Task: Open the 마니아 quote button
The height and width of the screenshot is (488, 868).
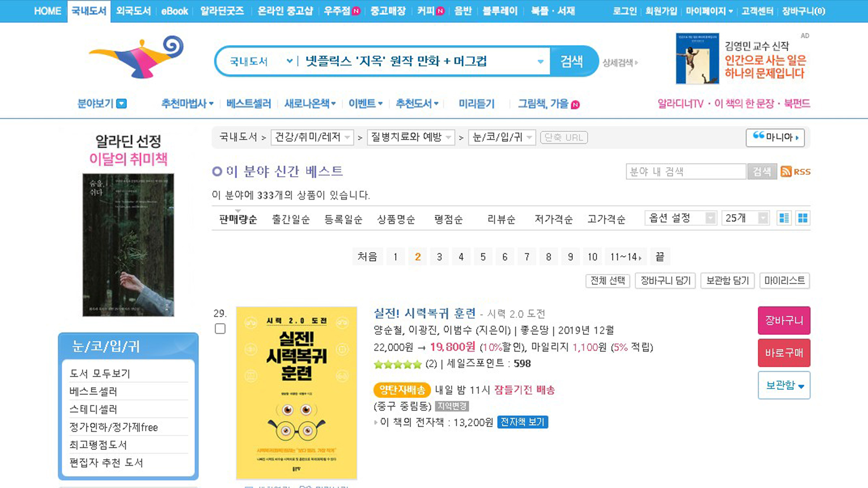Action: pos(775,137)
